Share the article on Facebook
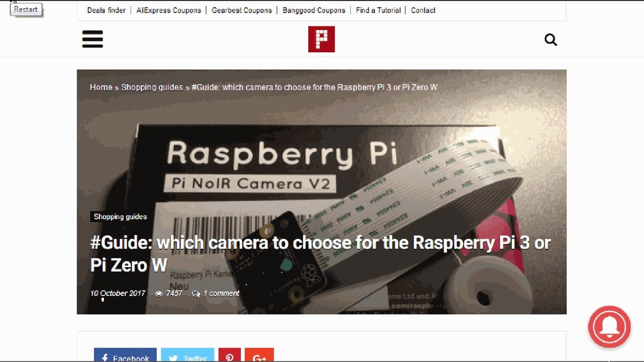The height and width of the screenshot is (362, 644). (125, 354)
